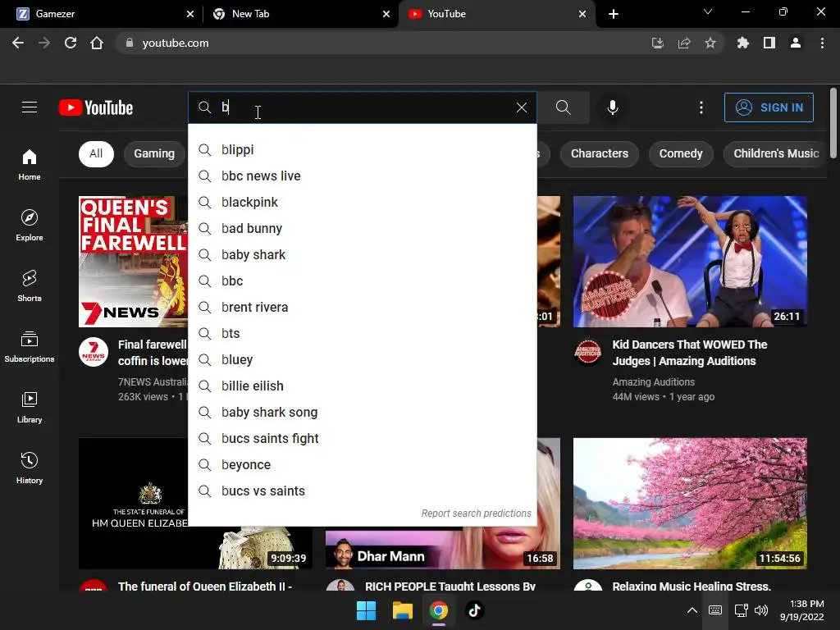
Task: Choose the 'bbc' suggestion
Action: point(362,281)
